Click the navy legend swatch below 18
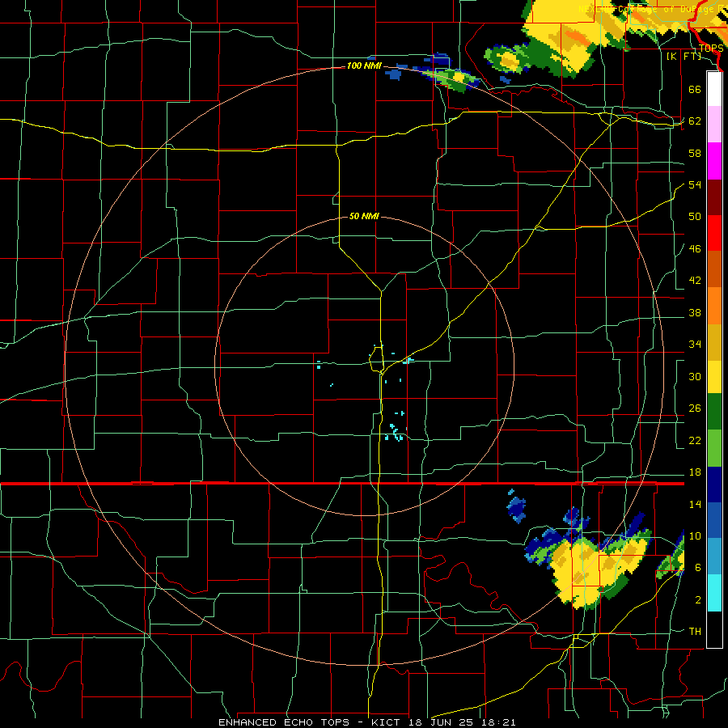 pos(714,485)
